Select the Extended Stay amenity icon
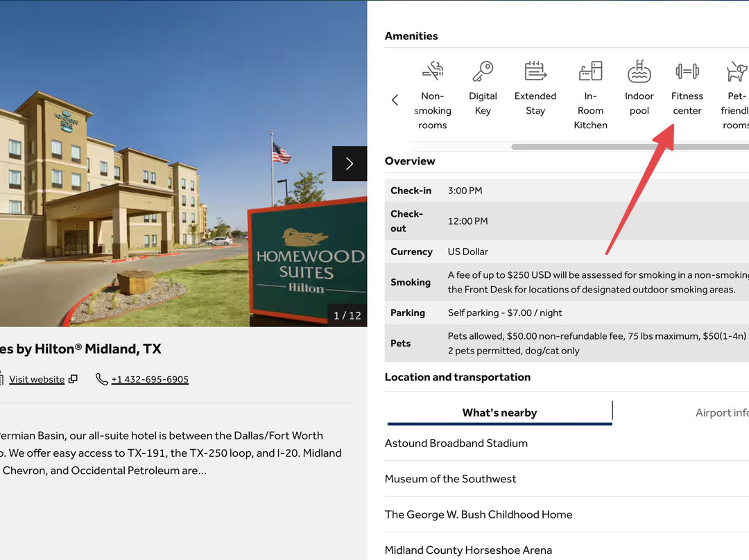Image resolution: width=749 pixels, height=560 pixels. (535, 71)
